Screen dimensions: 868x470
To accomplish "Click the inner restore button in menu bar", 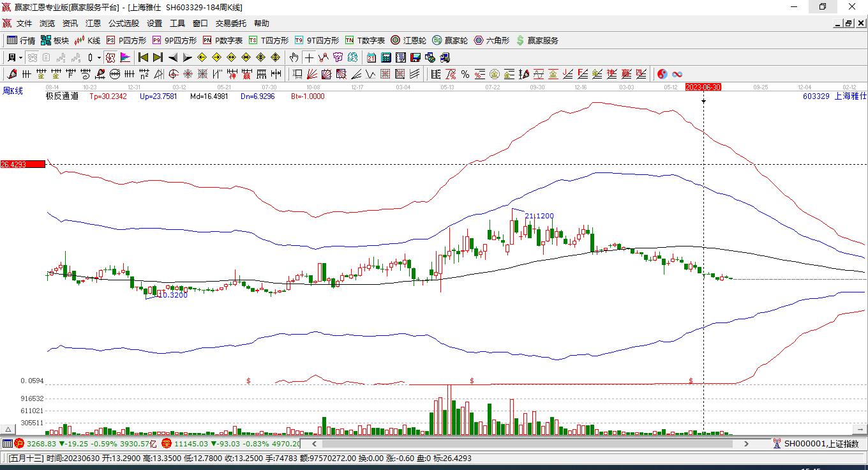I will [x=848, y=24].
